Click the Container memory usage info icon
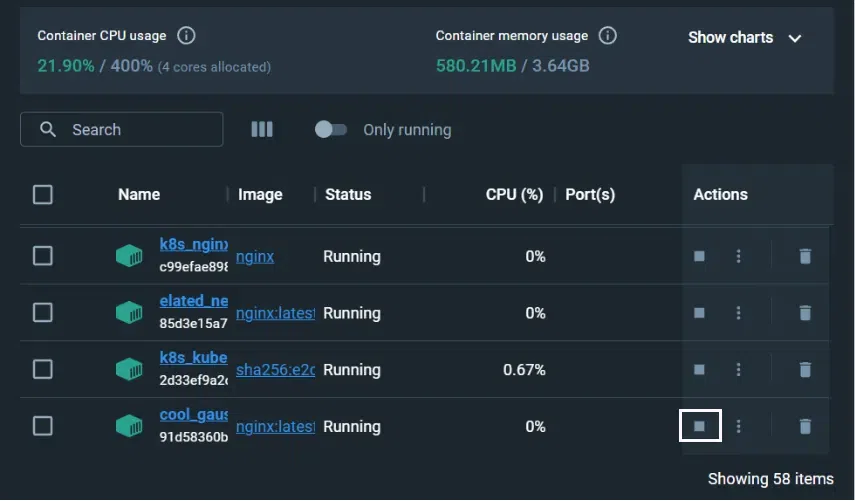 tap(607, 36)
